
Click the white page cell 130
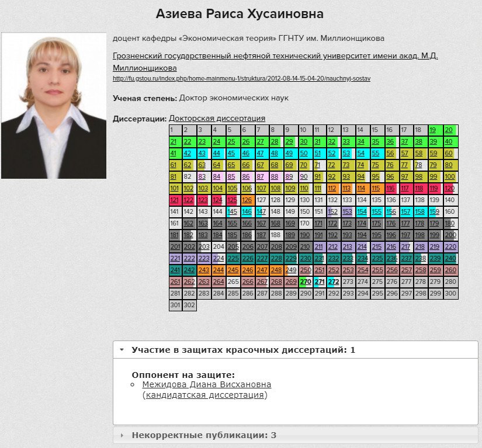[306, 200]
